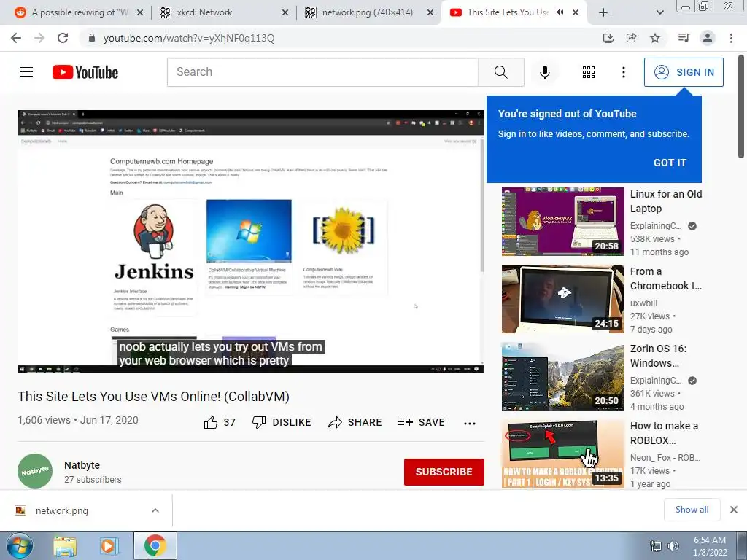Image resolution: width=747 pixels, height=560 pixels.
Task: Open the 'Zorin OS 16: Windows' thumbnail
Action: (562, 376)
